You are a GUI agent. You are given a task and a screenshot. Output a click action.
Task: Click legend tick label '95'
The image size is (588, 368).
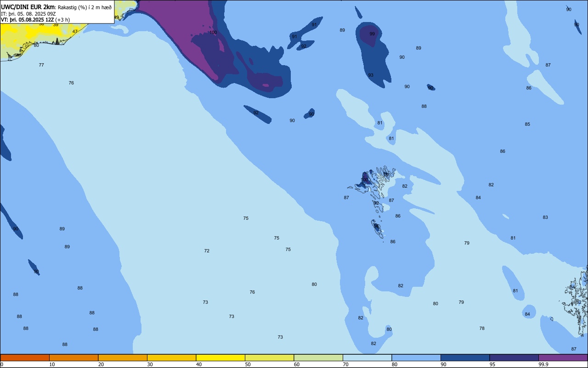(492, 364)
